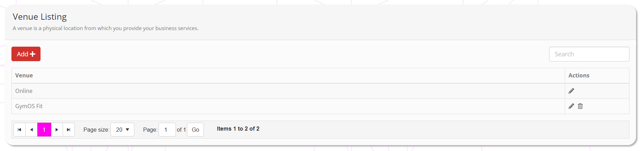
Task: Go to the first page
Action: [x=19, y=130]
